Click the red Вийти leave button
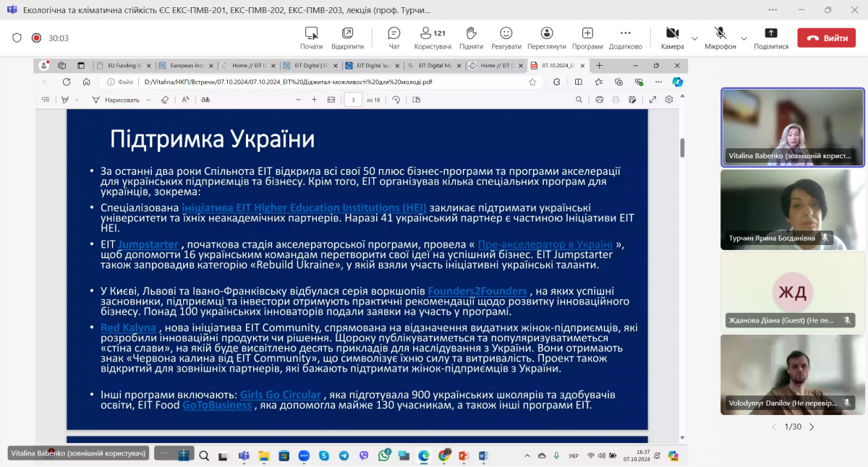 (x=826, y=37)
